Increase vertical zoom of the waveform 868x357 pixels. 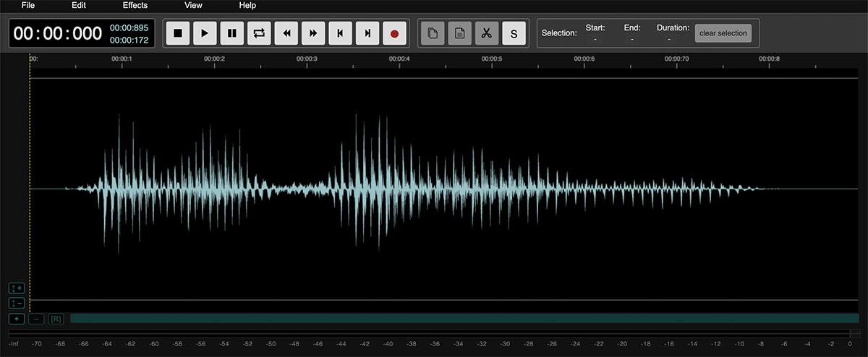tap(17, 288)
